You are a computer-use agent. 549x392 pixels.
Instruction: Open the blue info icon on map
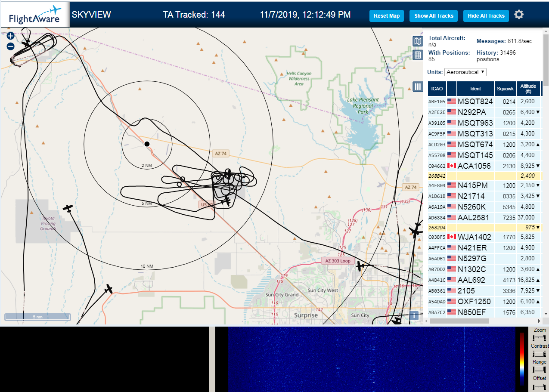(414, 315)
